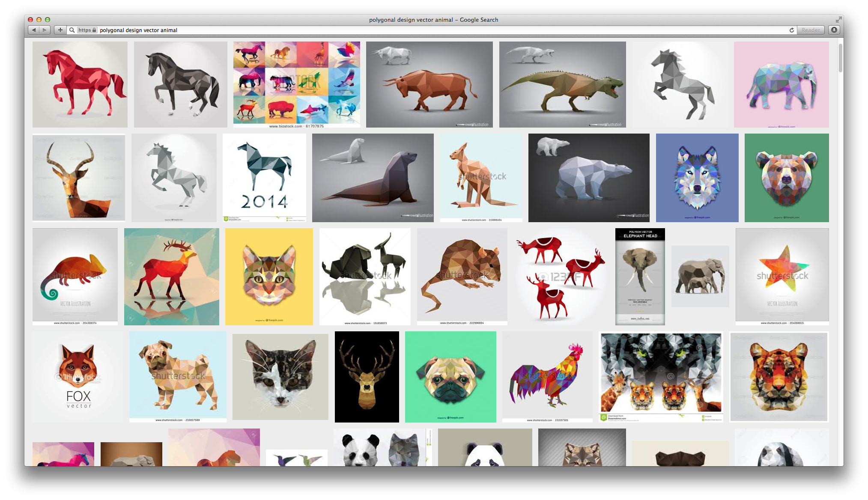868x500 pixels.
Task: Select the blue wolf face thumbnail
Action: coord(697,177)
